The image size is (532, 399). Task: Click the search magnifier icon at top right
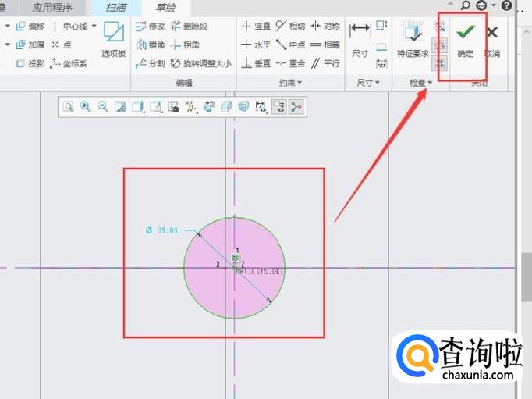[x=466, y=5]
